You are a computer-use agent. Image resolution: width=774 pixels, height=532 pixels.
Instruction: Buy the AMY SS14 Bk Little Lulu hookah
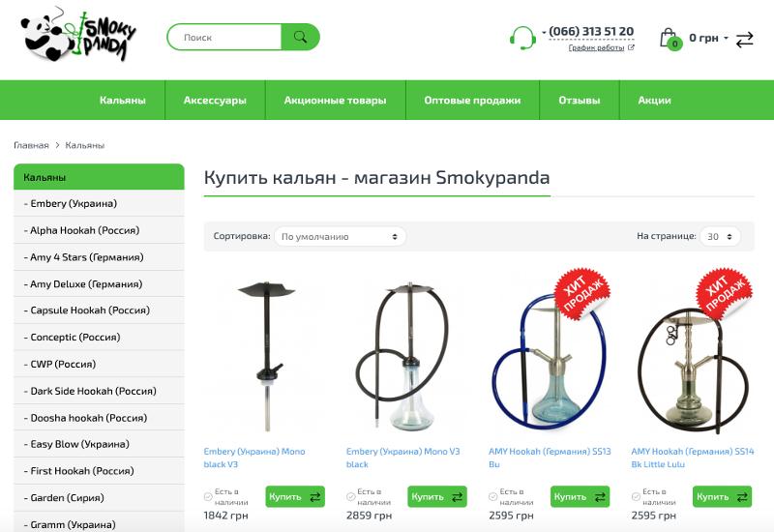[x=712, y=497]
